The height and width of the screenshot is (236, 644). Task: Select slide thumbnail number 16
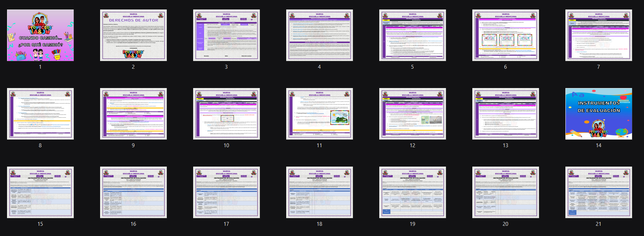[x=133, y=192]
